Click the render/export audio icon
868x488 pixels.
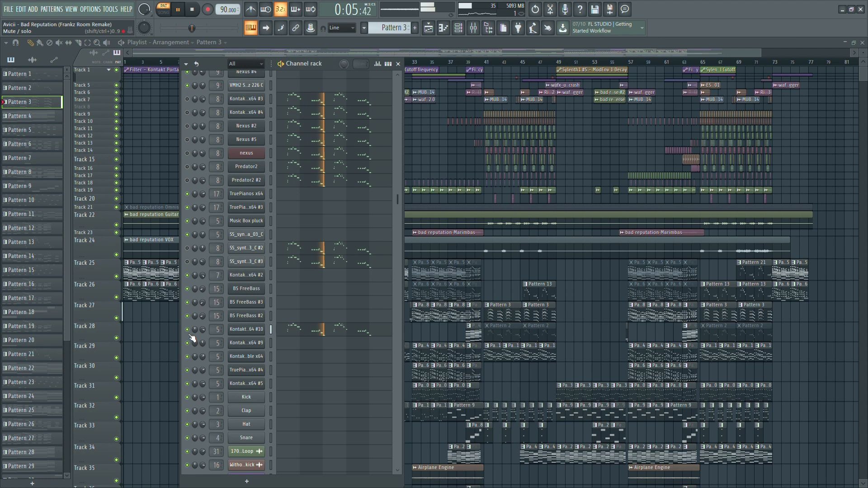pos(610,9)
